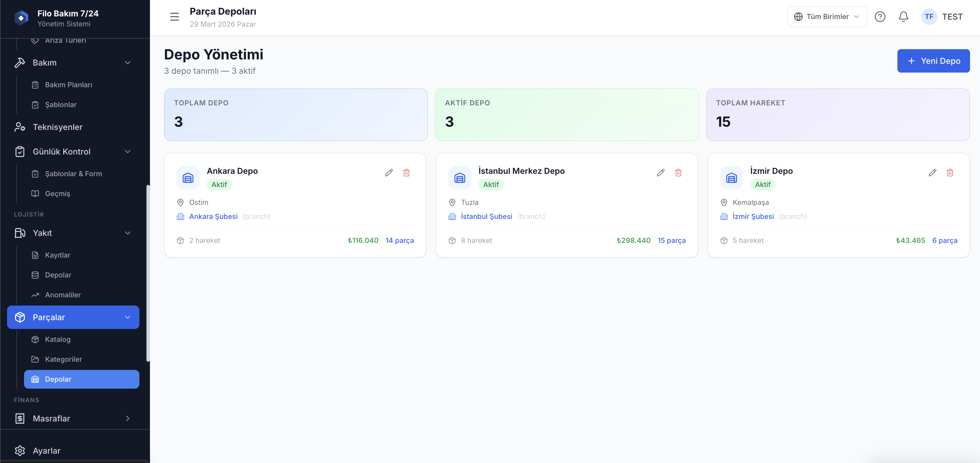The width and height of the screenshot is (980, 463).
Task: Click the edit pencil on İzmir Depo
Action: point(932,173)
